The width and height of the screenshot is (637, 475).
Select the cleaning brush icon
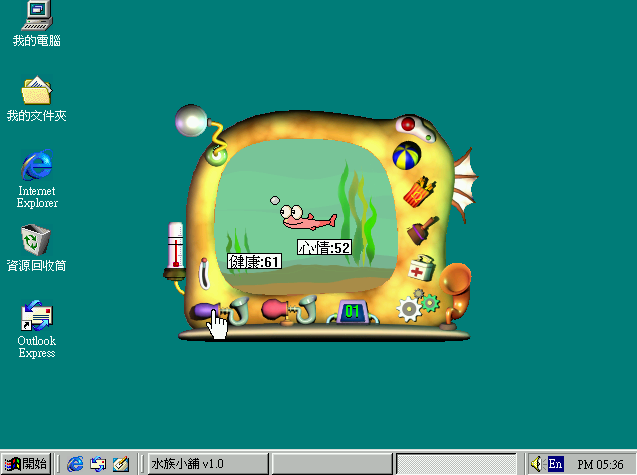coord(423,230)
